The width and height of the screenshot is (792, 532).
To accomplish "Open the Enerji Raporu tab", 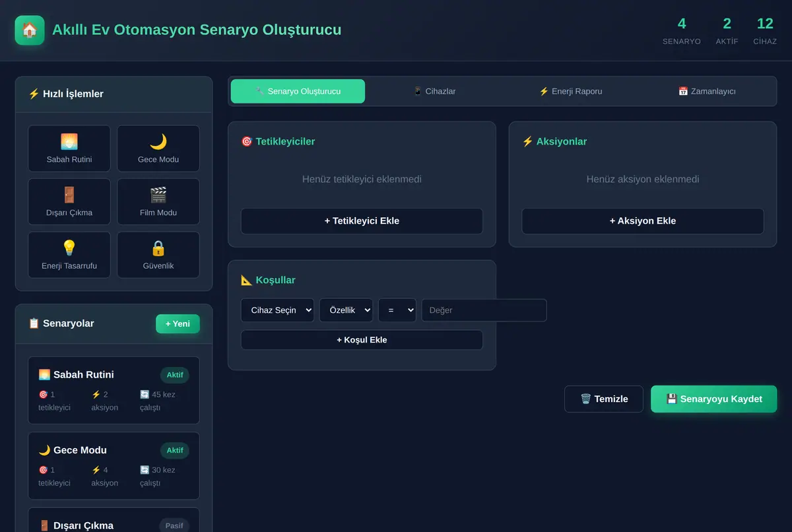I will pyautogui.click(x=571, y=91).
